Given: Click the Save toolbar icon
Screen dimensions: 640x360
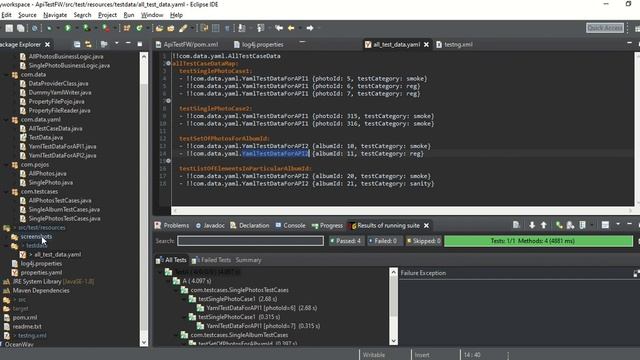Looking at the screenshot, I should click(9, 28).
